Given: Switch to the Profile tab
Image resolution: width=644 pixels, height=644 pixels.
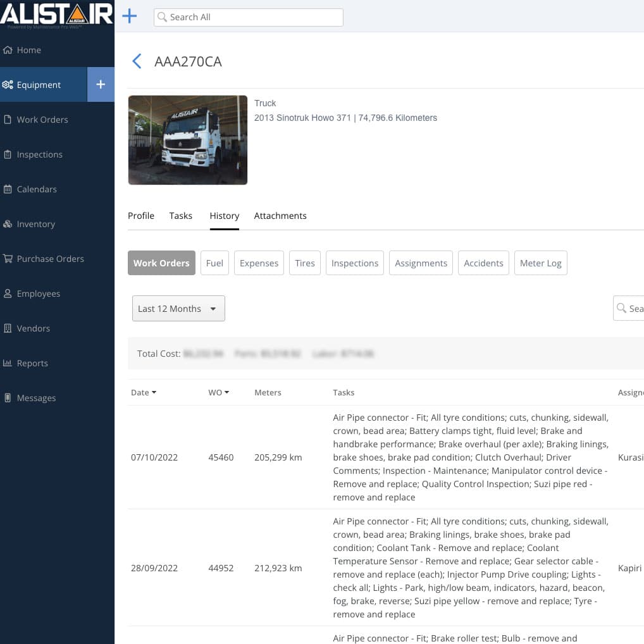Looking at the screenshot, I should point(141,216).
